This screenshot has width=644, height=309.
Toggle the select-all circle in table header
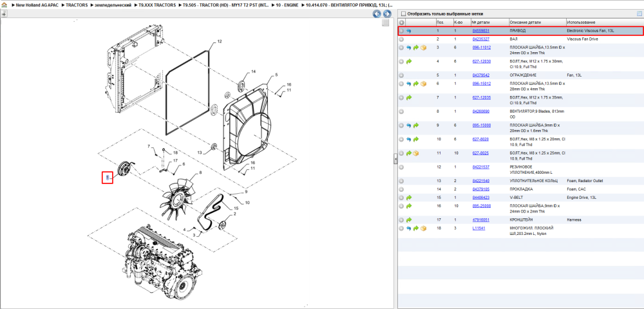[x=401, y=22]
